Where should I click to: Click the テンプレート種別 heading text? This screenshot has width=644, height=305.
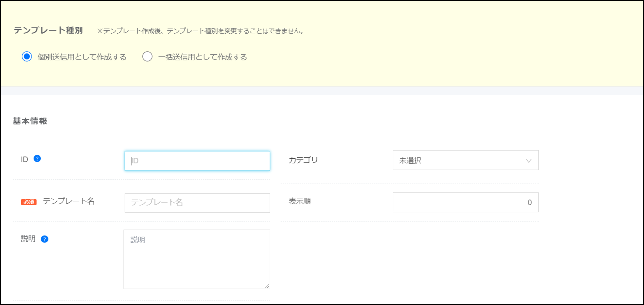coord(48,30)
